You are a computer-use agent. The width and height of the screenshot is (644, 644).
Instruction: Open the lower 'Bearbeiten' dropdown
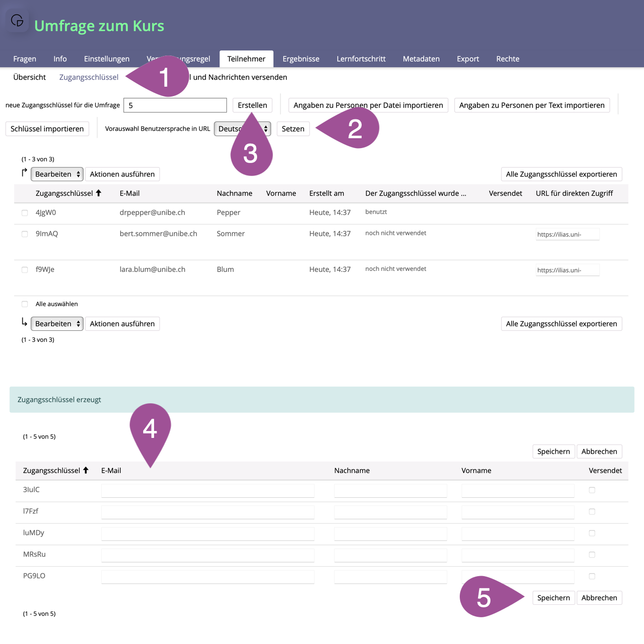pyautogui.click(x=57, y=324)
